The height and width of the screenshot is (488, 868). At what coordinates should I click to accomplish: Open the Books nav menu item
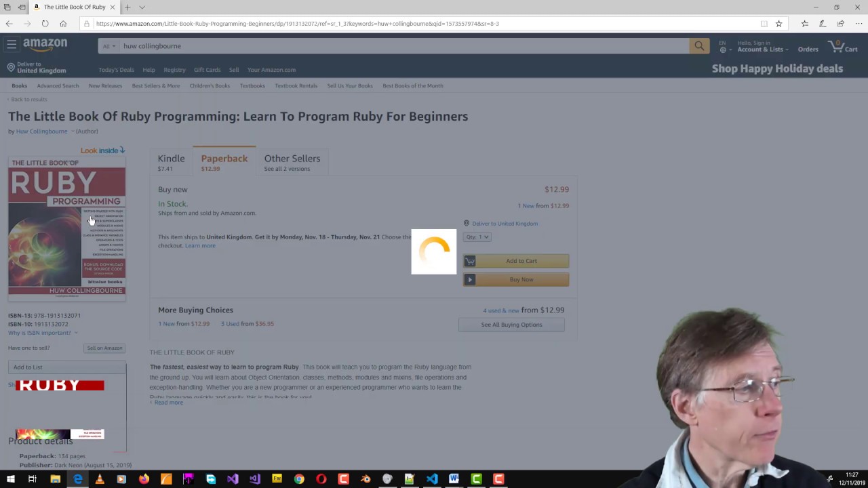[19, 85]
